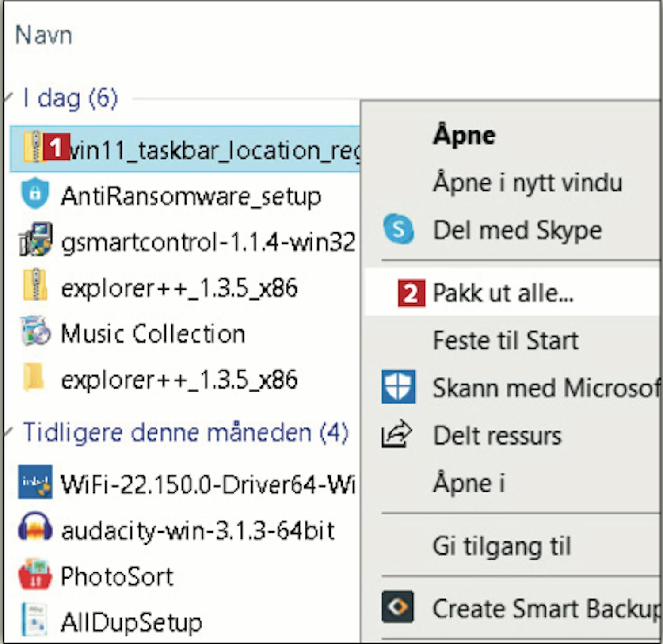Click the AllDupSetup file icon

pyautogui.click(x=35, y=621)
